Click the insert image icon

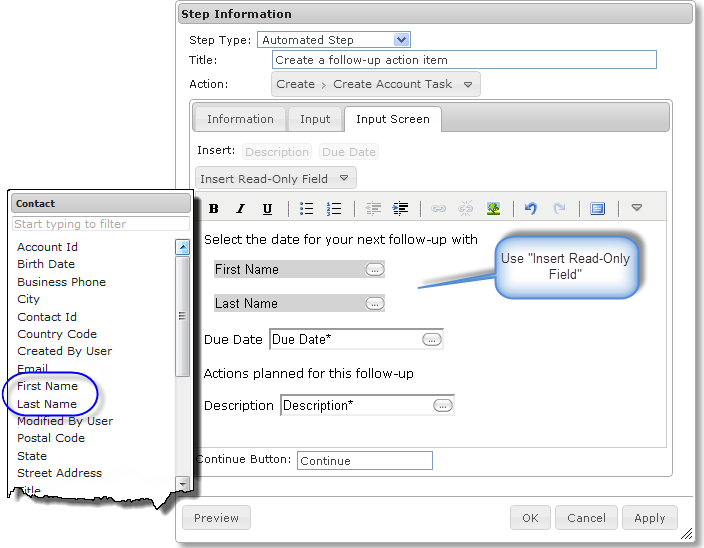tap(493, 209)
